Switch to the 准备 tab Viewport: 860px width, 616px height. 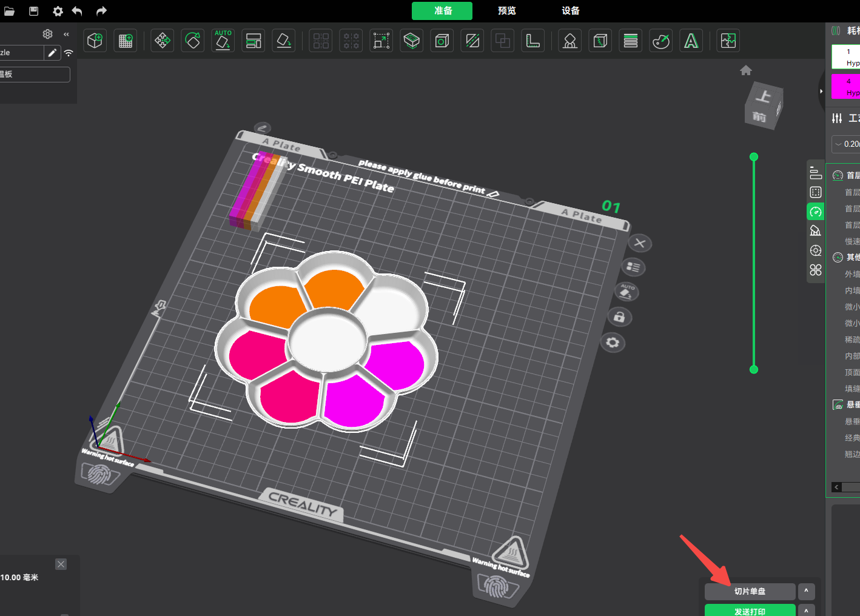443,11
